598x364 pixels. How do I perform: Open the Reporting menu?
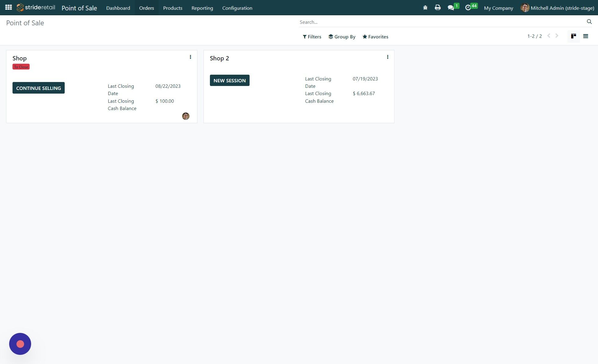(202, 8)
